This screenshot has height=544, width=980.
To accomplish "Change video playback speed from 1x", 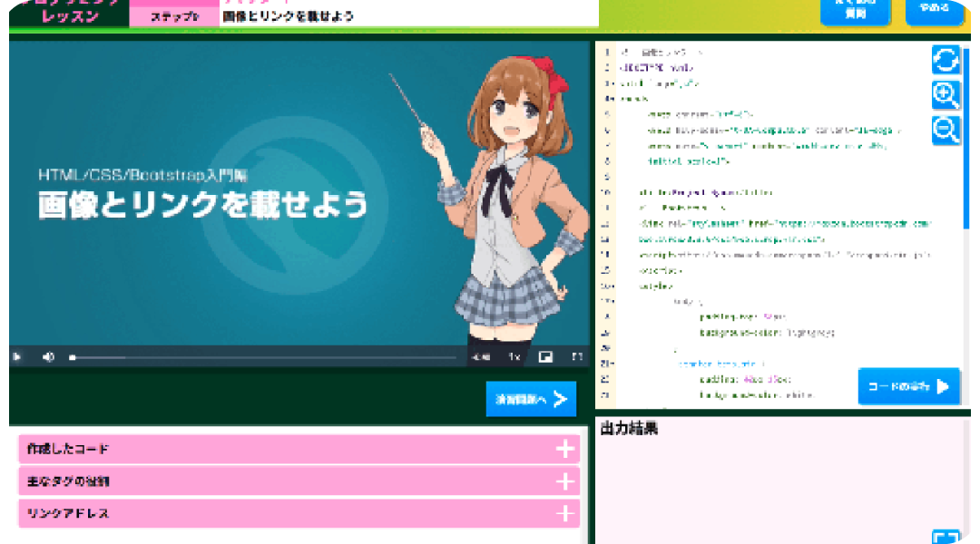I will [514, 357].
